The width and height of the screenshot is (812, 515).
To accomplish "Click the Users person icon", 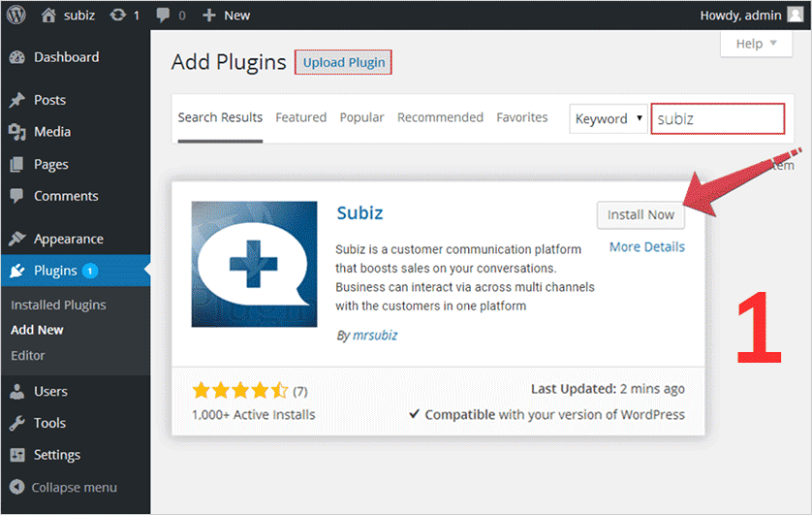I will pos(17,391).
